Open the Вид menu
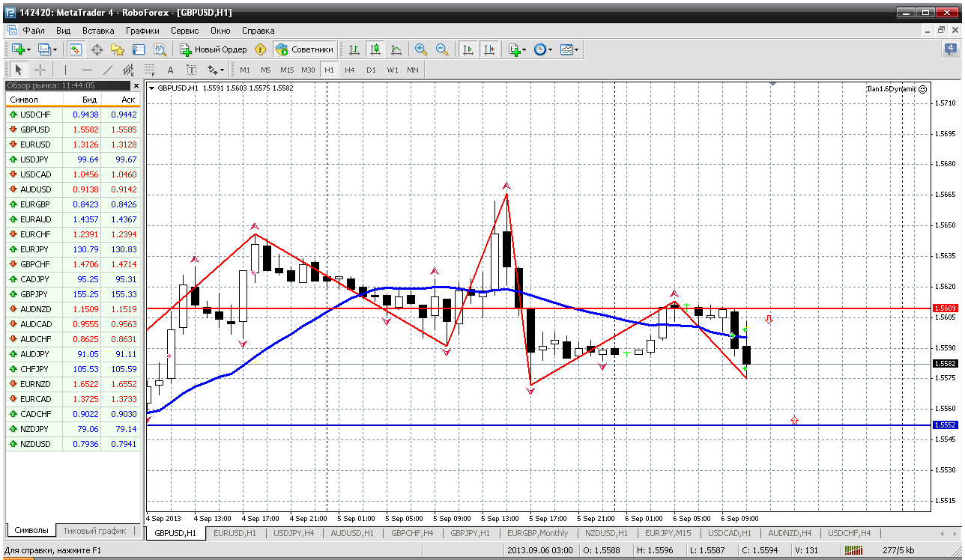This screenshot has height=560, width=965. 63,31
